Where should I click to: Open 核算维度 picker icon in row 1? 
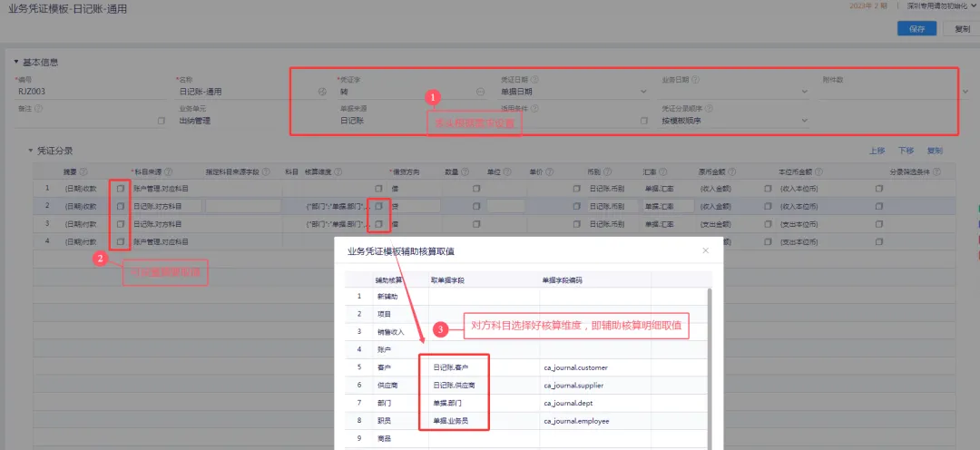click(378, 188)
